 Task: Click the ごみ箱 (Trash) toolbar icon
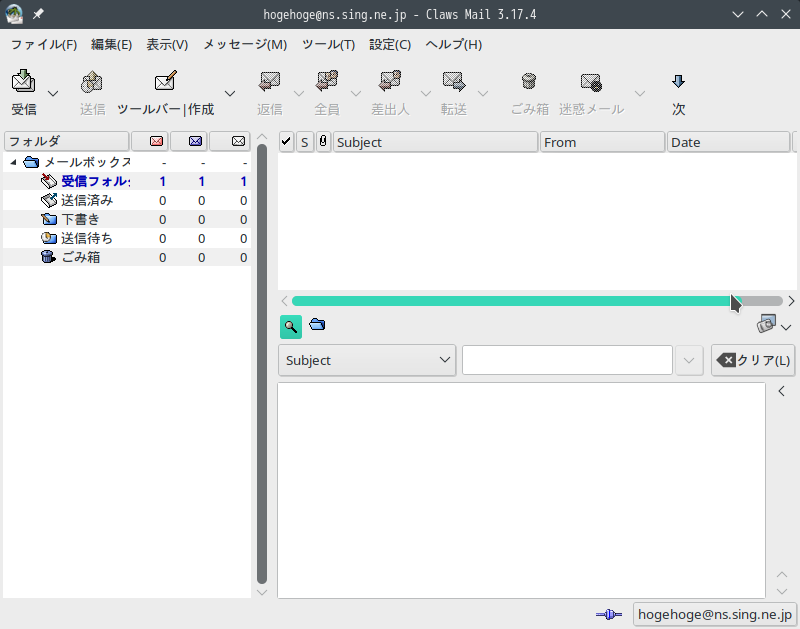529,81
